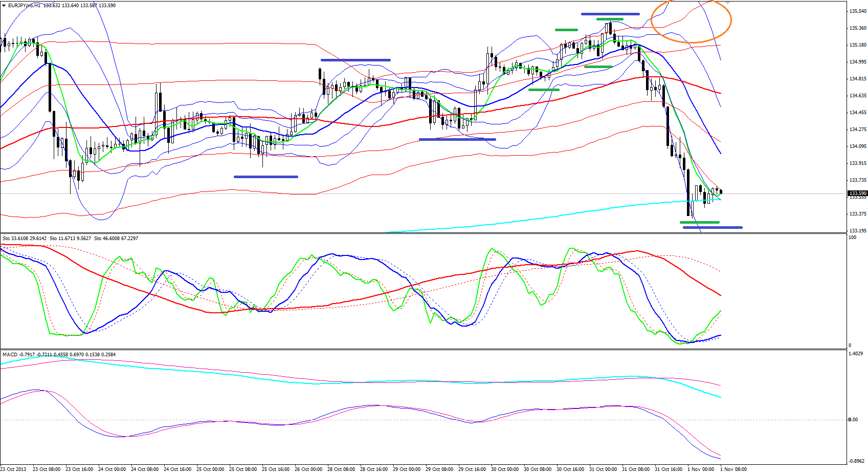The image size is (868, 473).
Task: Click the 134.095 price scale label
Action: coord(857,146)
